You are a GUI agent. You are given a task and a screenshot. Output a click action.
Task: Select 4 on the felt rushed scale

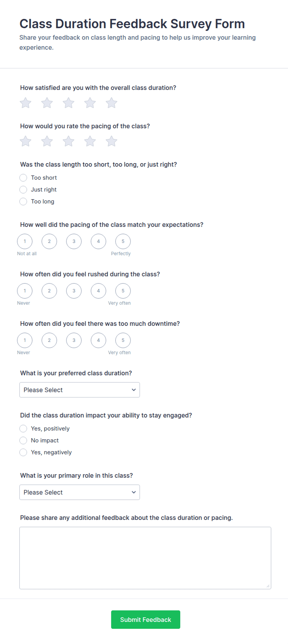pyautogui.click(x=98, y=291)
